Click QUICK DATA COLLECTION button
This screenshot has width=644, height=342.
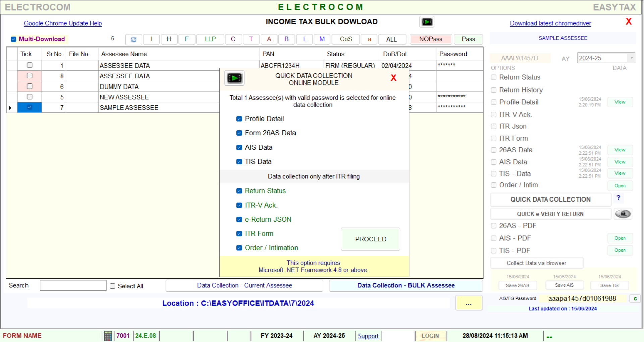pyautogui.click(x=550, y=199)
